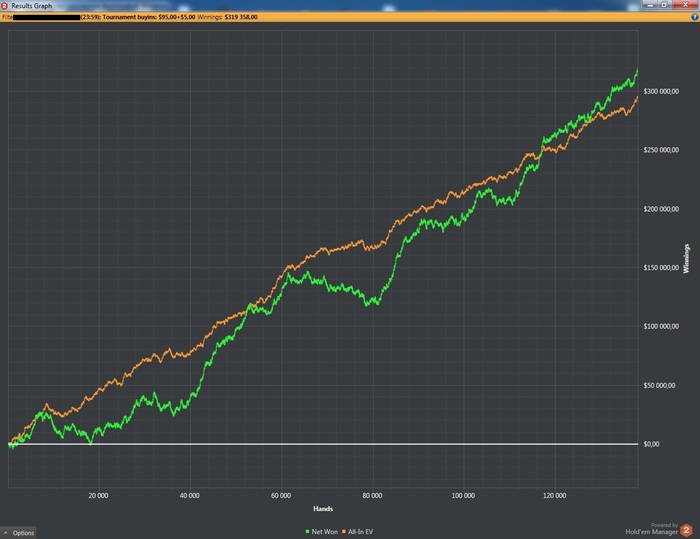The width and height of the screenshot is (700, 539).
Task: Click the 40 000 hands axis label
Action: (190, 496)
